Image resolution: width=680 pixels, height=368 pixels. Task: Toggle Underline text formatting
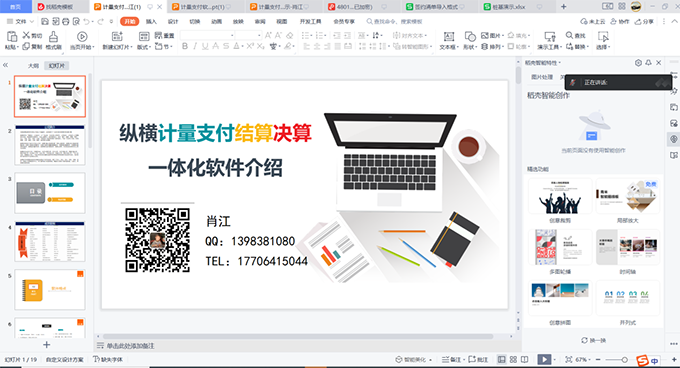pyautogui.click(x=205, y=46)
